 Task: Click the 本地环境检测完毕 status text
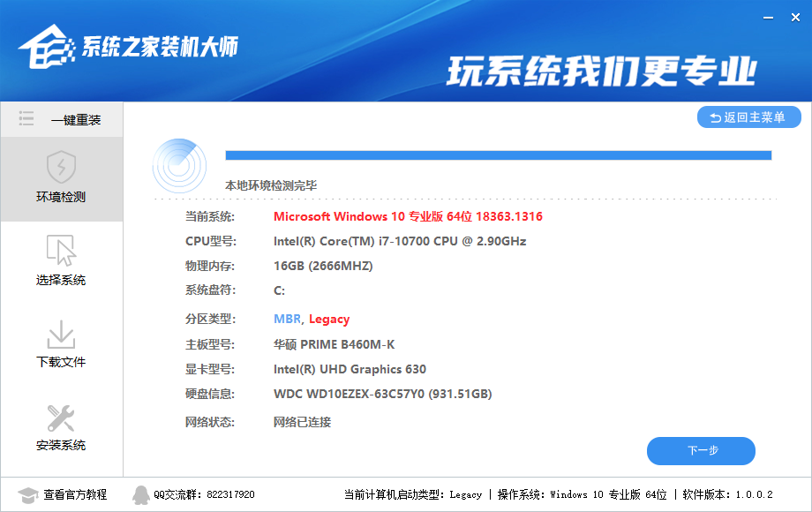(x=271, y=185)
